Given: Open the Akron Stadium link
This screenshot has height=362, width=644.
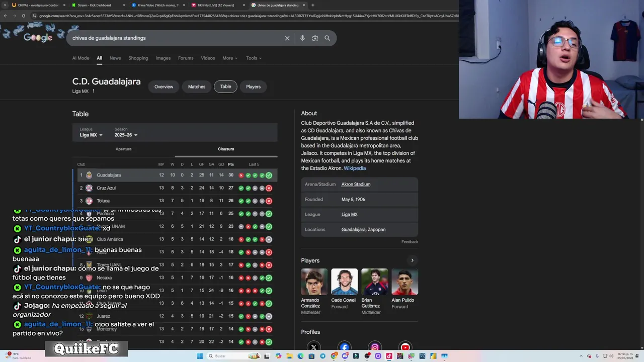Looking at the screenshot, I should coord(356,184).
